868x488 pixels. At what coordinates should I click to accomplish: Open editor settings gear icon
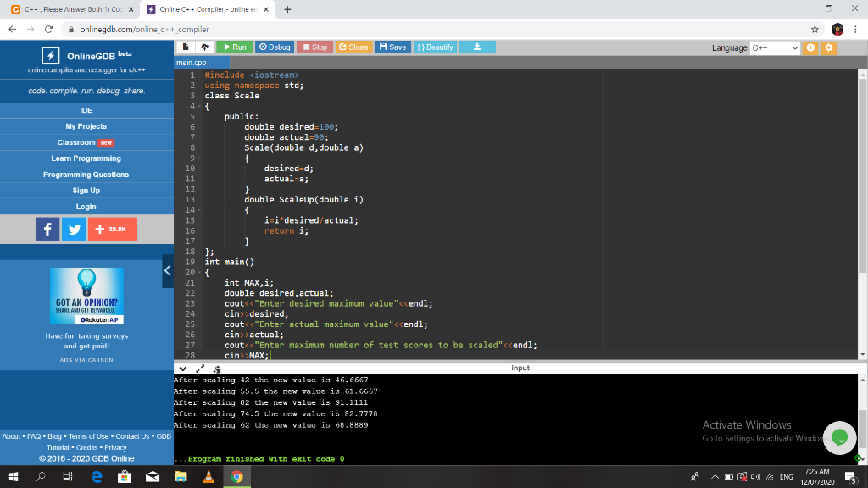(829, 47)
